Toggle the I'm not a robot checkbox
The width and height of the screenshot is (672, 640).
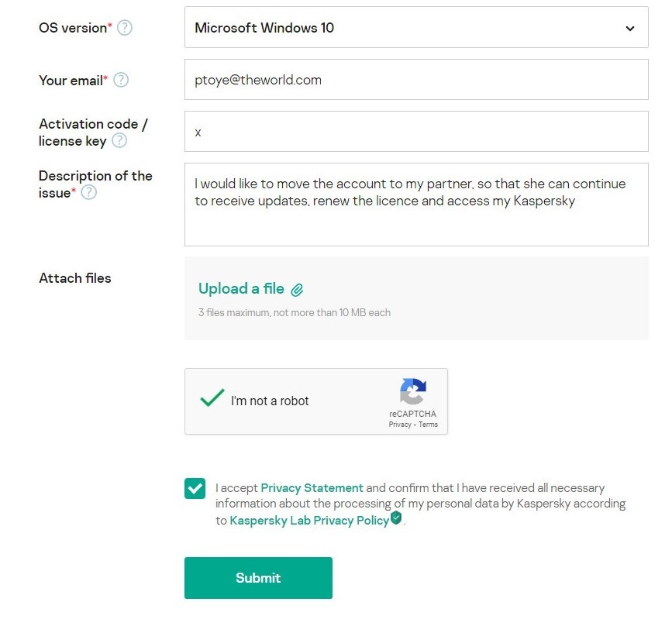(212, 400)
